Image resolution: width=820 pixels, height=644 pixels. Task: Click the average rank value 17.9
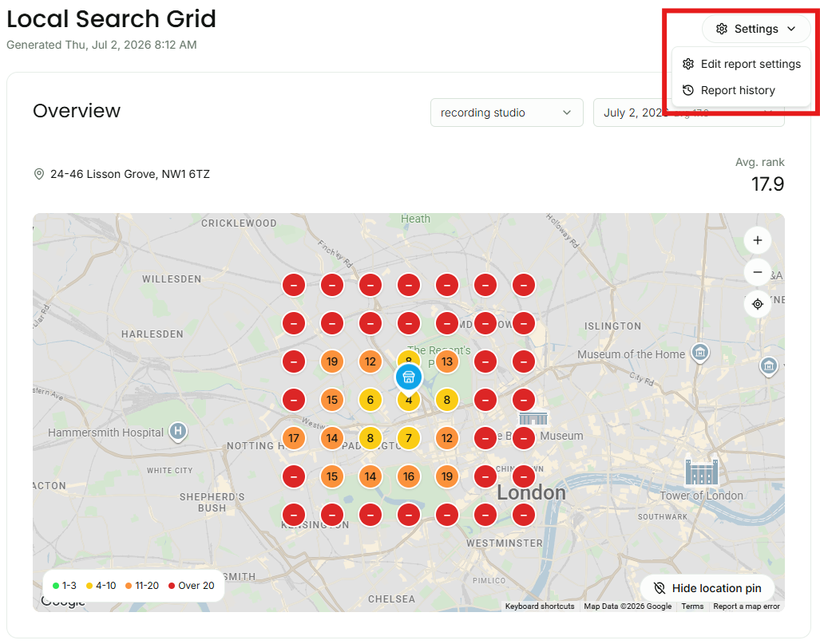(x=767, y=184)
